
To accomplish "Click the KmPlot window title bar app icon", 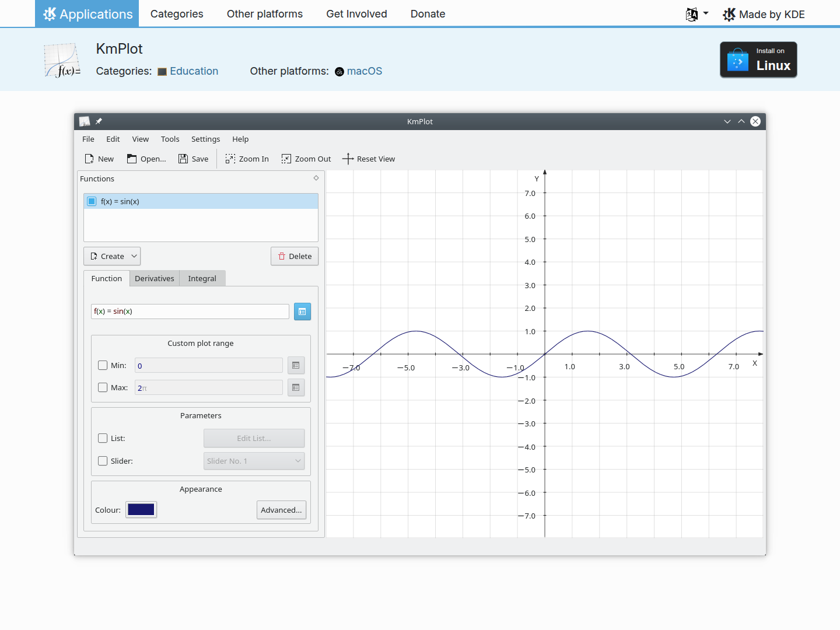I will pyautogui.click(x=85, y=121).
